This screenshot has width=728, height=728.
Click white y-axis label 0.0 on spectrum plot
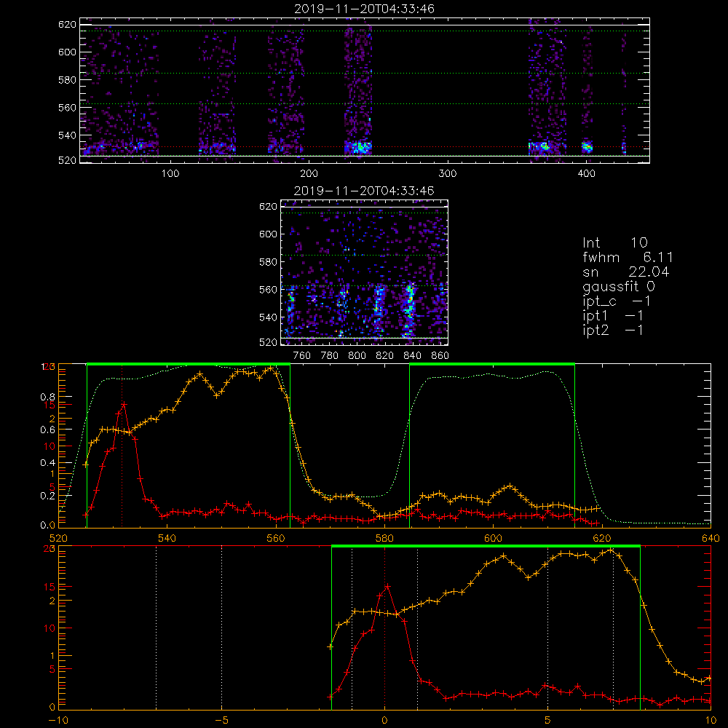coord(47,526)
